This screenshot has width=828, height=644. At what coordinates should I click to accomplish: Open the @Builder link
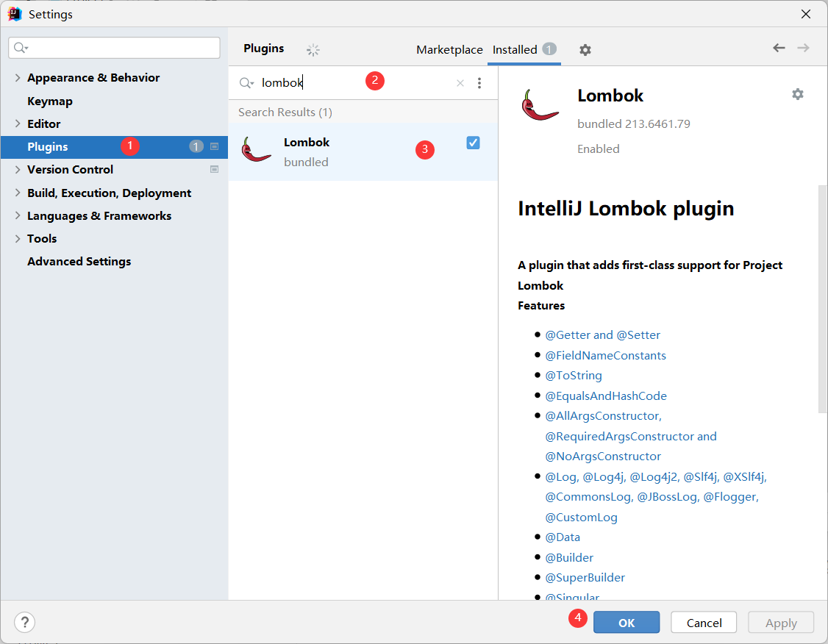tap(569, 557)
